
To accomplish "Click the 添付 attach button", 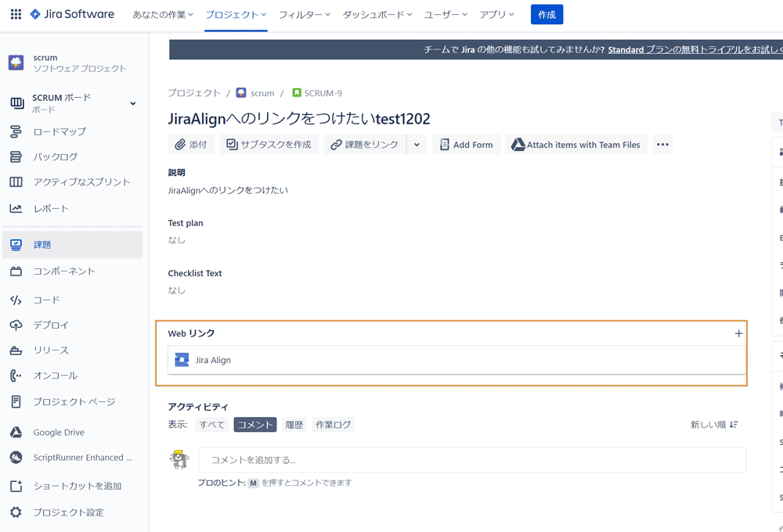I will tap(191, 144).
